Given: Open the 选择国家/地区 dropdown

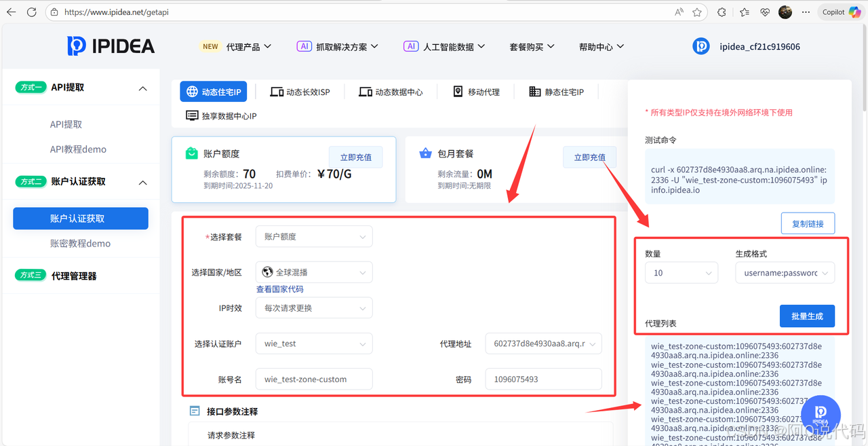Looking at the screenshot, I should tap(314, 272).
